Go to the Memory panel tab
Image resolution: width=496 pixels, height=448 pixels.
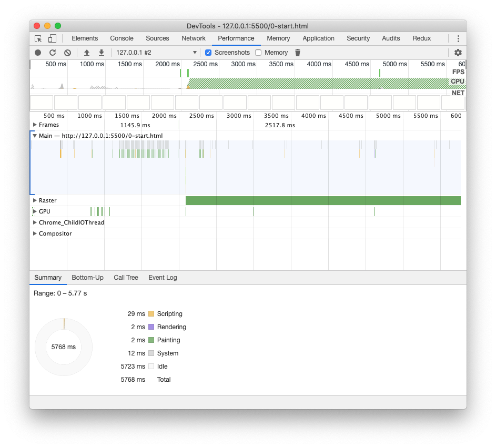278,38
